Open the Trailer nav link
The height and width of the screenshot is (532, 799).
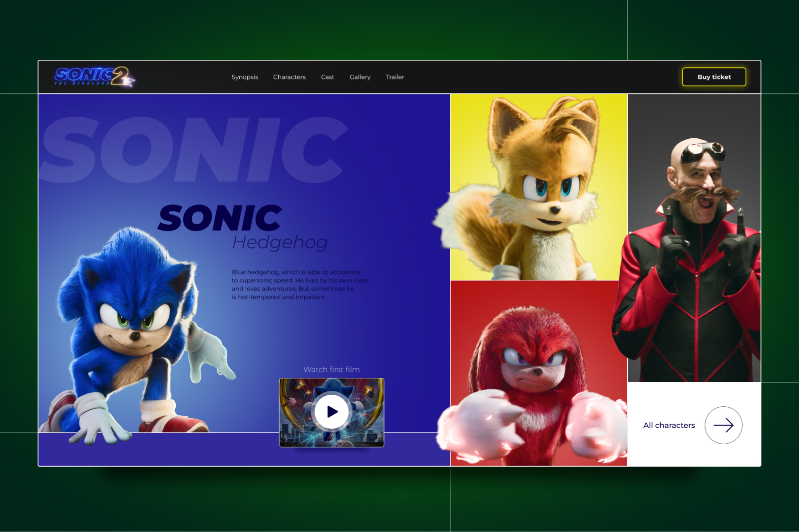(x=395, y=77)
